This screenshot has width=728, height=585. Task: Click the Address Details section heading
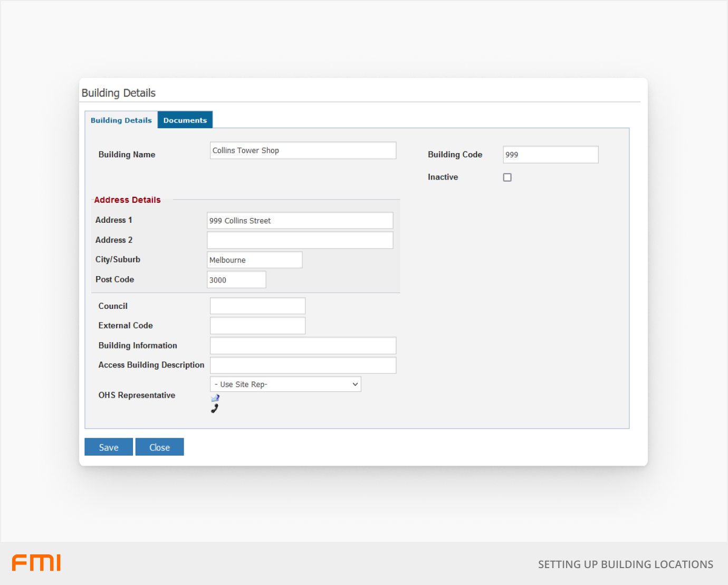pos(127,200)
